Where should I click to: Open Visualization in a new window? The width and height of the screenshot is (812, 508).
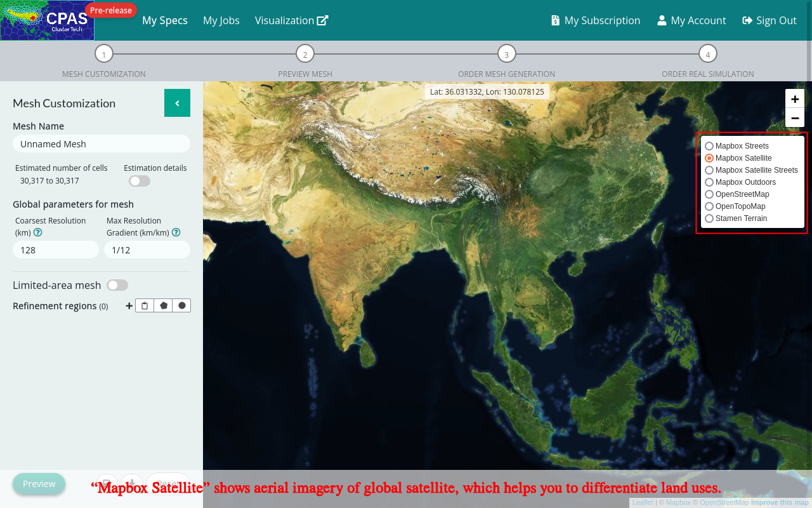coord(292,20)
